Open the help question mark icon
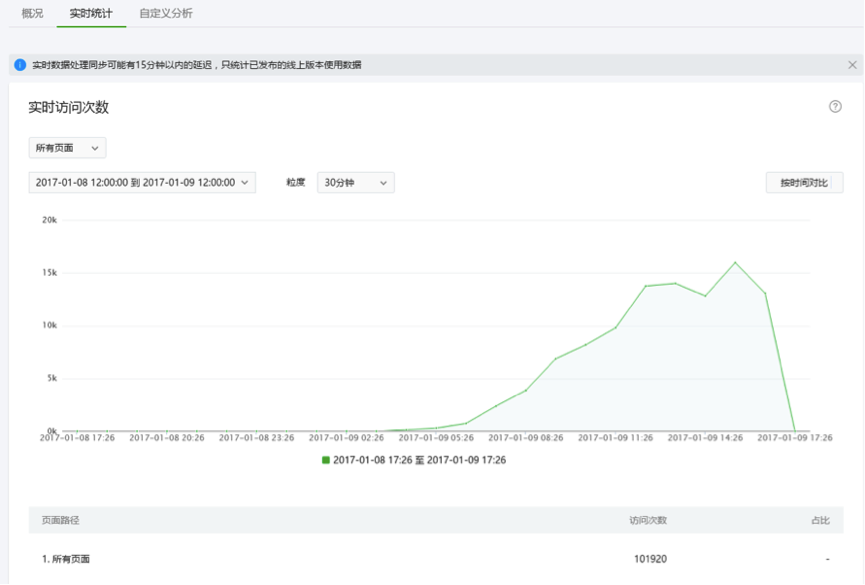Screen dimensions: 865x585 pyautogui.click(x=835, y=107)
